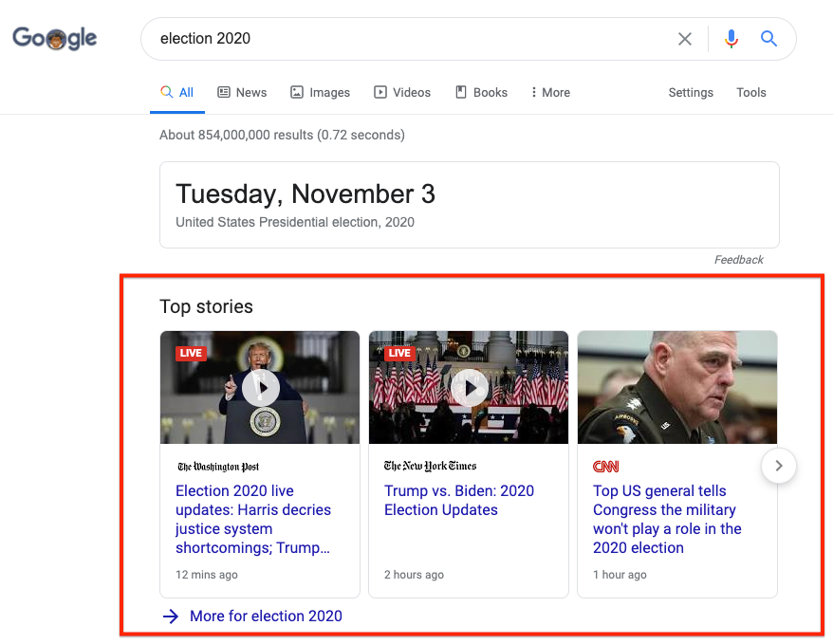Image resolution: width=833 pixels, height=644 pixels.
Task: Switch to the News tab
Action: [242, 92]
